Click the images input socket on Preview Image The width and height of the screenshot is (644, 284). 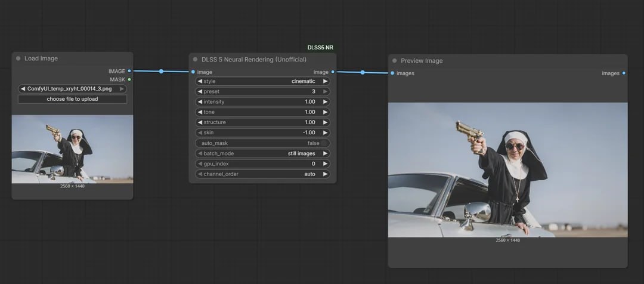[392, 73]
